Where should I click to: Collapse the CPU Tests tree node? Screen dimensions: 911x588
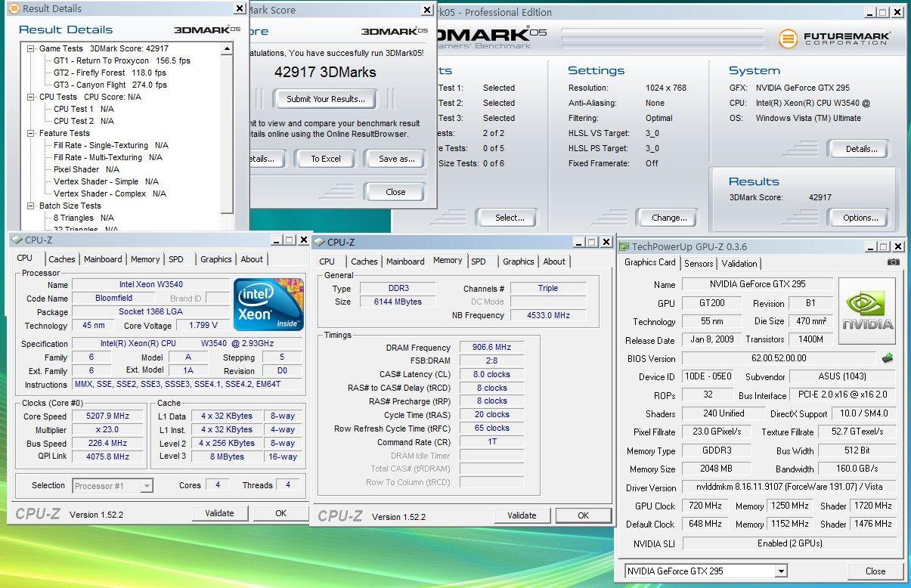point(31,97)
